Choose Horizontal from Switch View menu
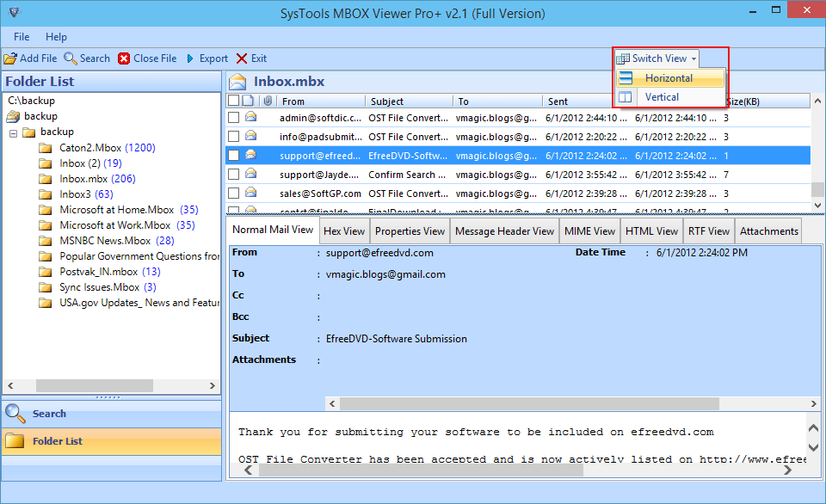The image size is (826, 504). click(x=670, y=78)
